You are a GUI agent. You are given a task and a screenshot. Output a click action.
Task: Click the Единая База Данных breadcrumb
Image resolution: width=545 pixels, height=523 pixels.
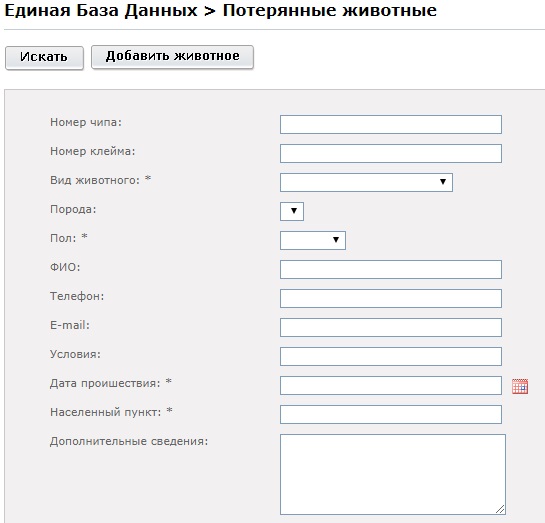click(x=101, y=10)
